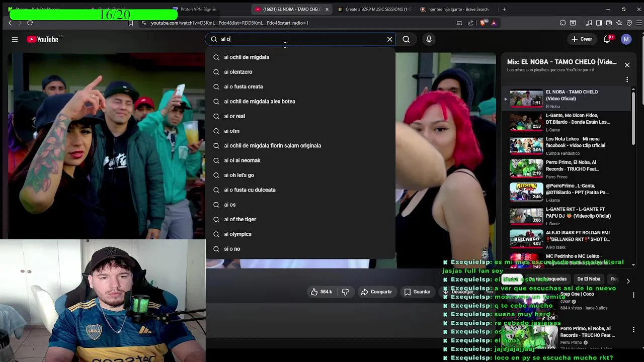The width and height of the screenshot is (644, 362).
Task: Play 'EL NOBA - TAMO CHELO' playlist thumbnail
Action: (x=526, y=99)
